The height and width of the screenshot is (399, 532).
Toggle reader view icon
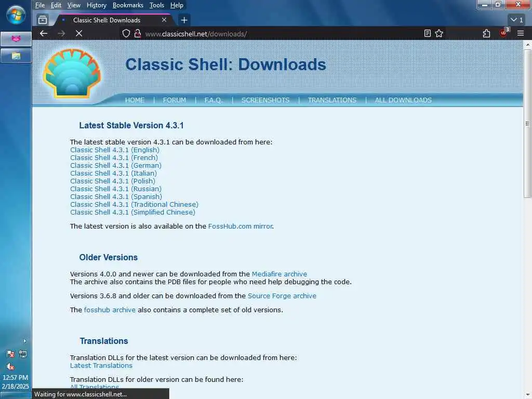pyautogui.click(x=428, y=33)
